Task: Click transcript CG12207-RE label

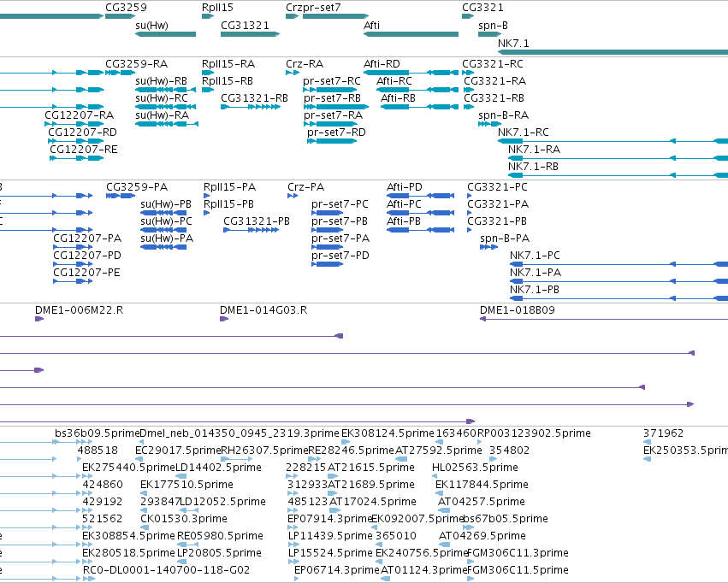Action: [x=84, y=150]
